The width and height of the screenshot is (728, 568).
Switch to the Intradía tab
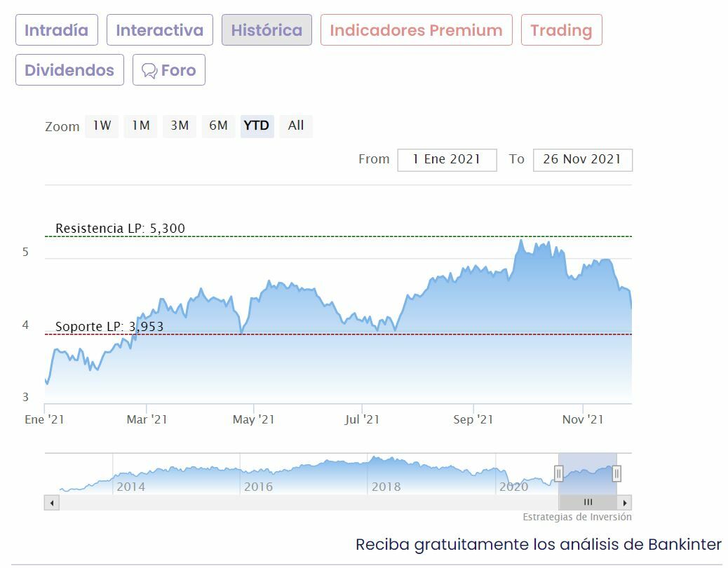coord(57,30)
